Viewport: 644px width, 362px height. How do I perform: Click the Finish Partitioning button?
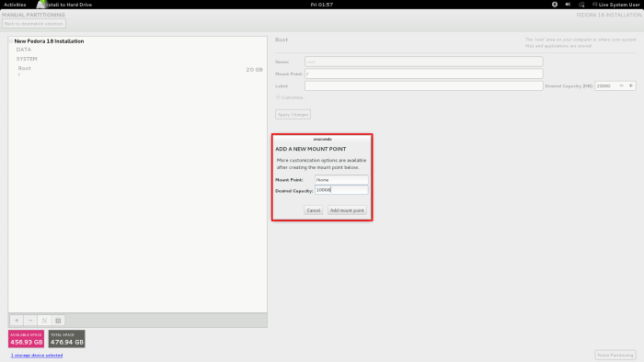click(x=615, y=355)
